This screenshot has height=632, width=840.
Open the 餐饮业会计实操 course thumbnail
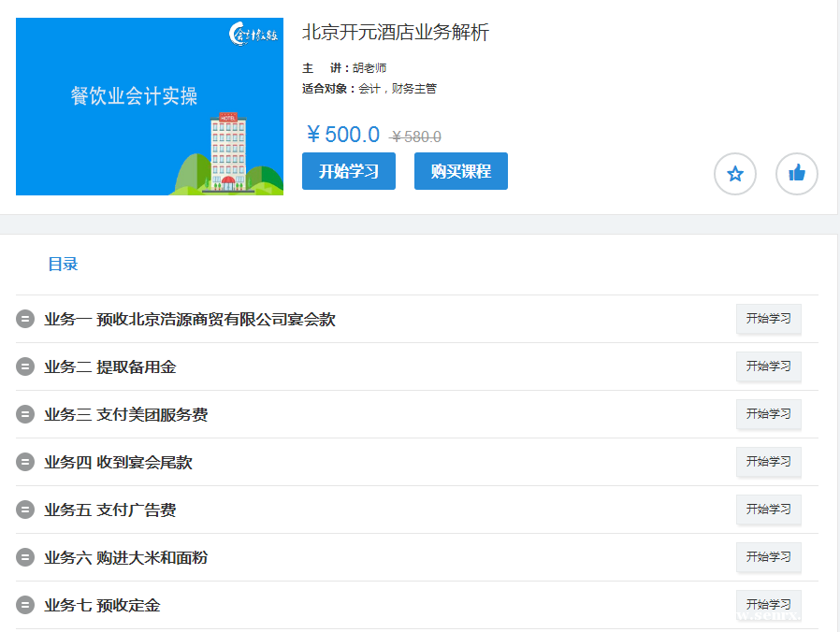point(150,107)
